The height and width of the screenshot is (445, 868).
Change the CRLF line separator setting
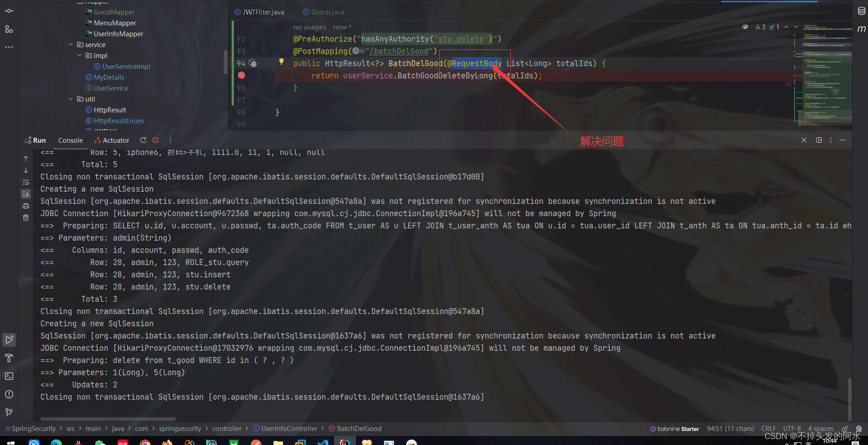[769, 428]
